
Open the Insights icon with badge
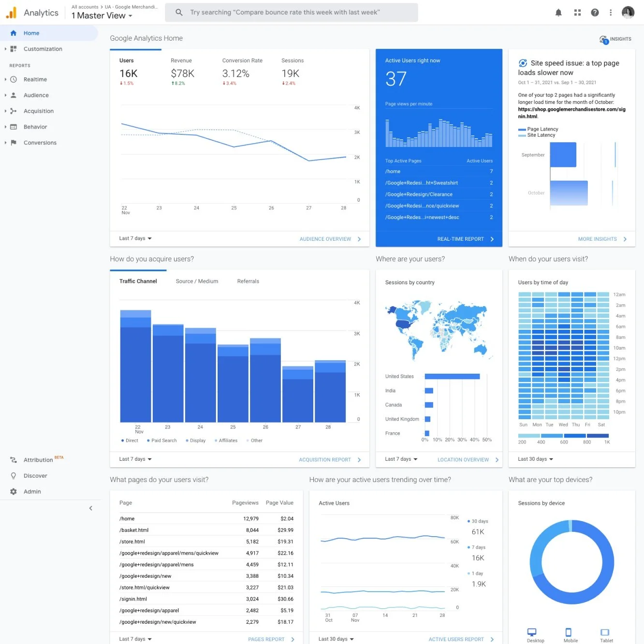pos(604,40)
